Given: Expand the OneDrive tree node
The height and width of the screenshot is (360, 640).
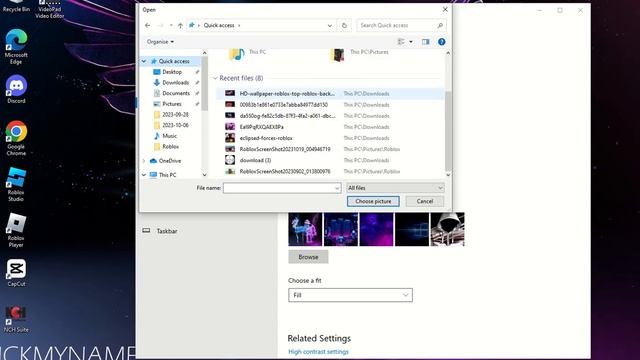Looking at the screenshot, I should (x=144, y=161).
